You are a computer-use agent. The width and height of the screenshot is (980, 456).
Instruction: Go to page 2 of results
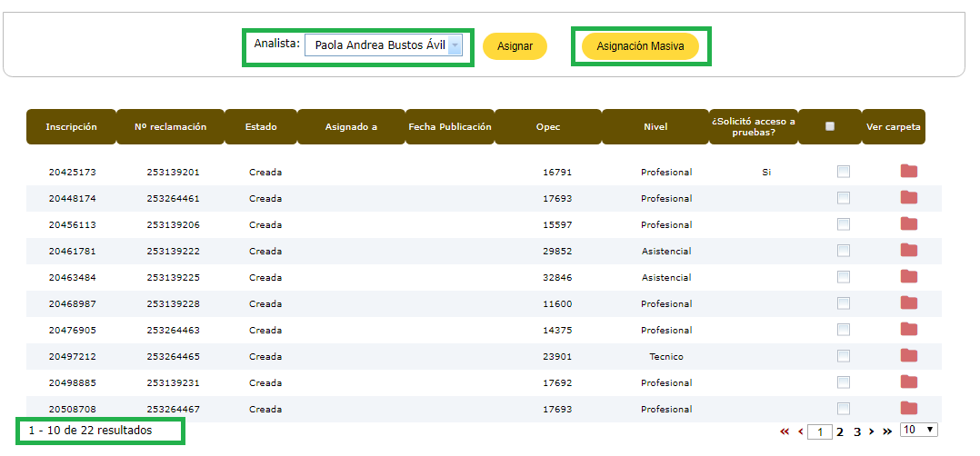[x=840, y=432]
